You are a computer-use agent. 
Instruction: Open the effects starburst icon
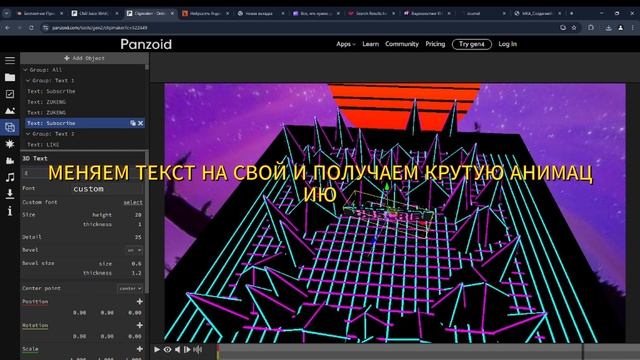(x=10, y=144)
